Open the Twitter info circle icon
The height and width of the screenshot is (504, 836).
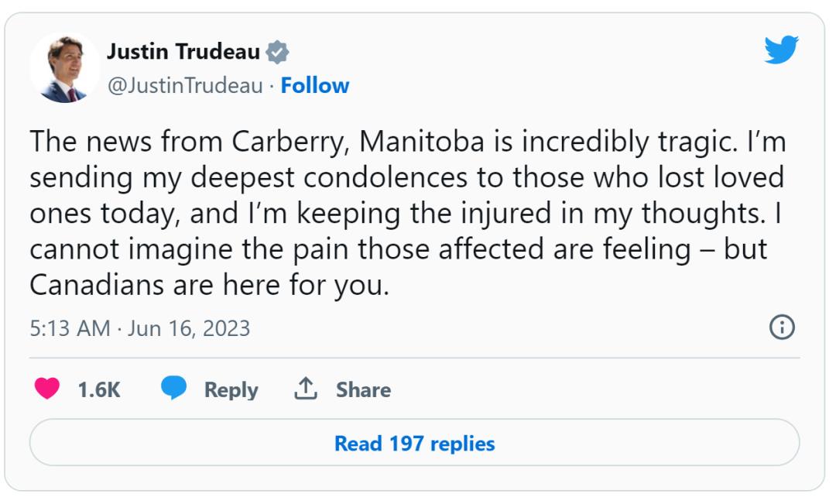782,327
